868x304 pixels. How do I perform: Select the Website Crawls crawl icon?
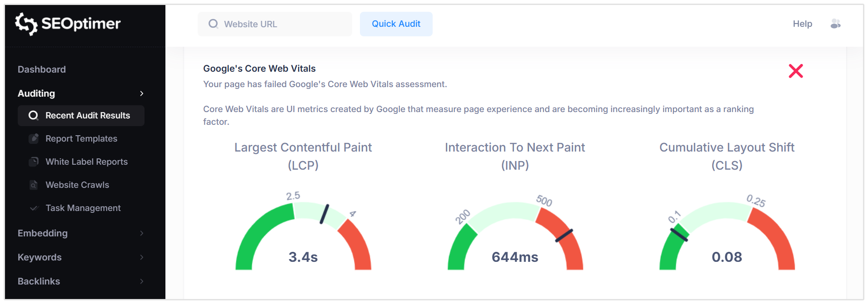click(35, 185)
